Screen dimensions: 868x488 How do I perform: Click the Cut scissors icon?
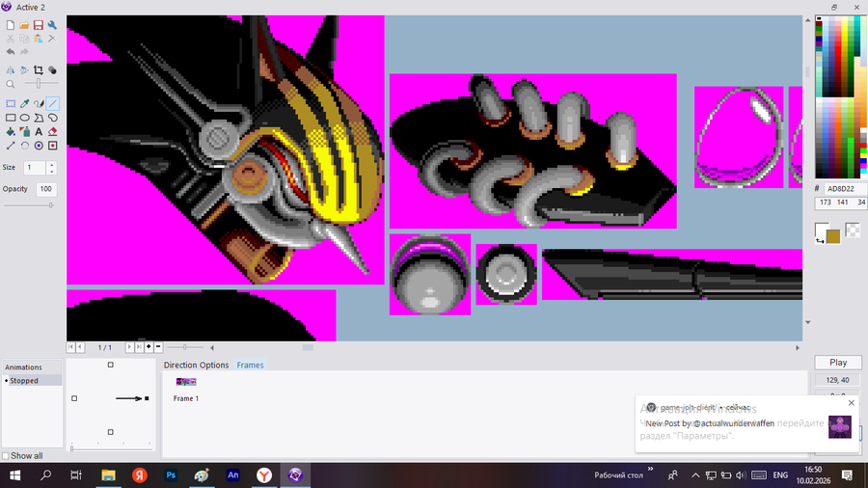(11, 39)
